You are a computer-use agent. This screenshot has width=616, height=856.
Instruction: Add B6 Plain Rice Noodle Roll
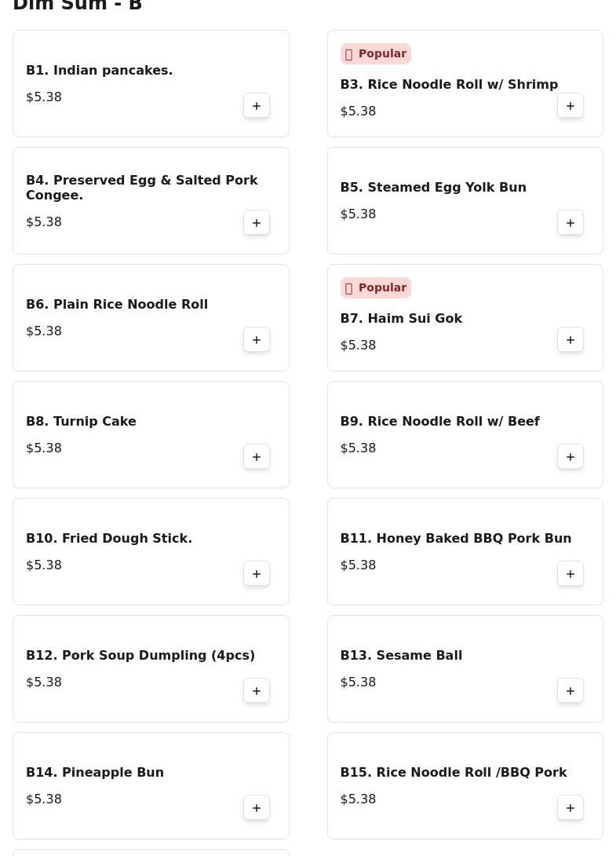pos(257,340)
